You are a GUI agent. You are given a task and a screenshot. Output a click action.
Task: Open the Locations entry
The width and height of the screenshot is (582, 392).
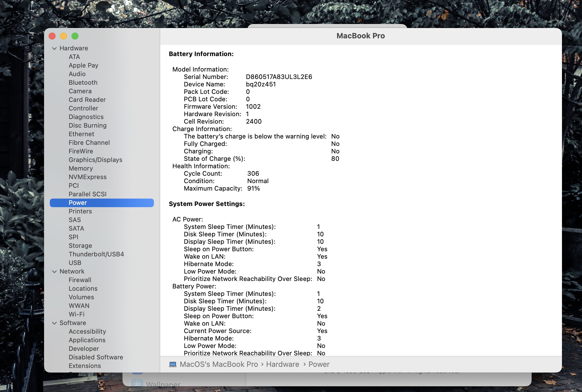(x=83, y=288)
